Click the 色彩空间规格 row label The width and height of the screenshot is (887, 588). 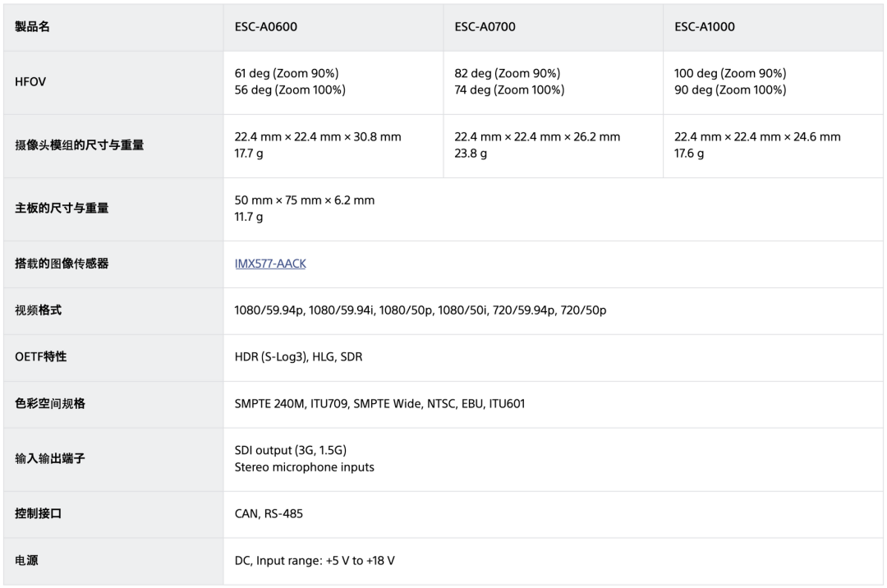(50, 404)
